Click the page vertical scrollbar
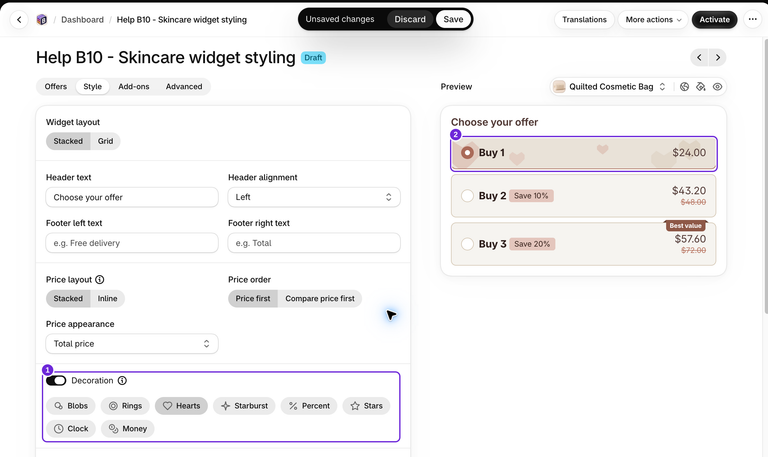The height and width of the screenshot is (457, 768). (x=766, y=176)
